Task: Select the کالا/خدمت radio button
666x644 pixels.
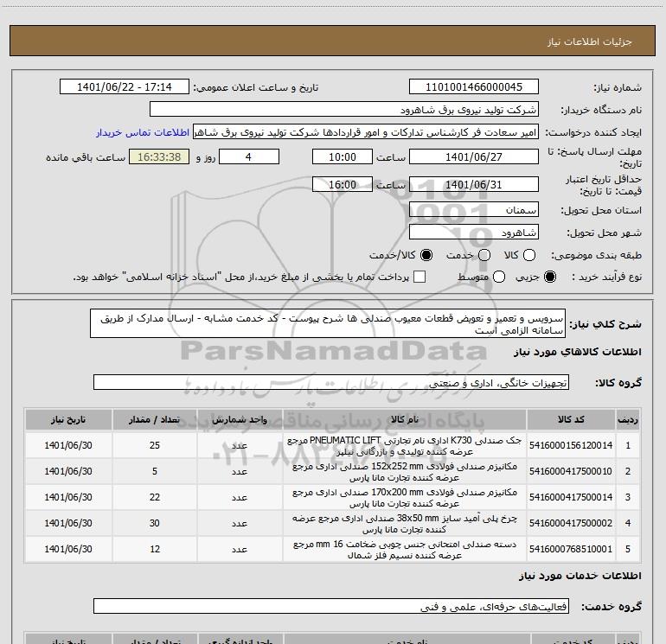Action: 426,255
